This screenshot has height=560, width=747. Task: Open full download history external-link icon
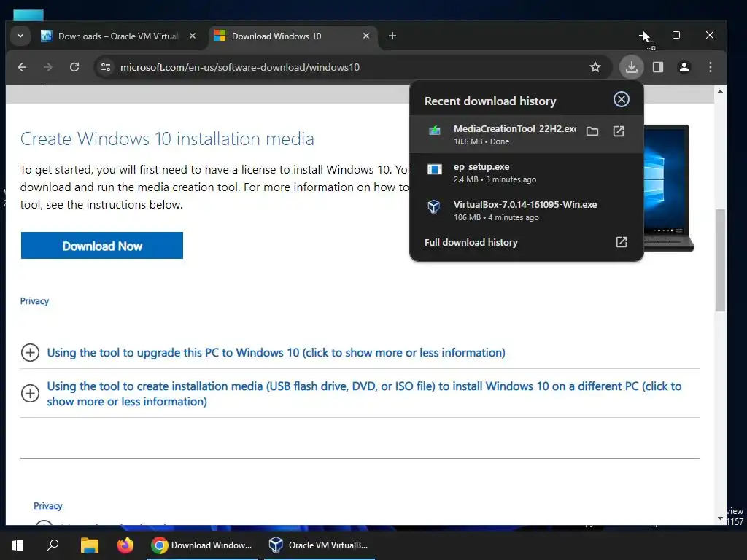pyautogui.click(x=622, y=242)
